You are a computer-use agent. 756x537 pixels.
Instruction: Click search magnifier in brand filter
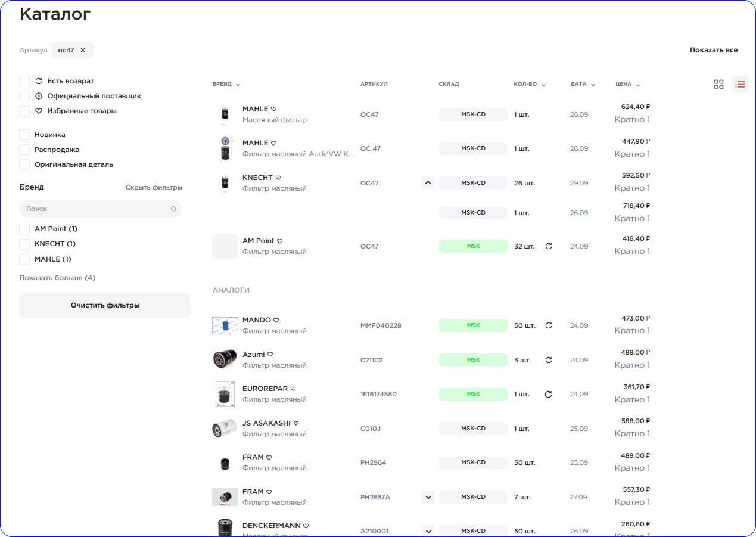[173, 209]
